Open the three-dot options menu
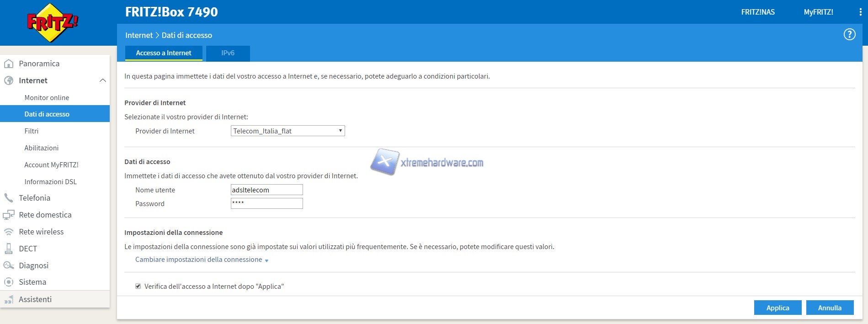This screenshot has width=868, height=324. click(x=860, y=12)
